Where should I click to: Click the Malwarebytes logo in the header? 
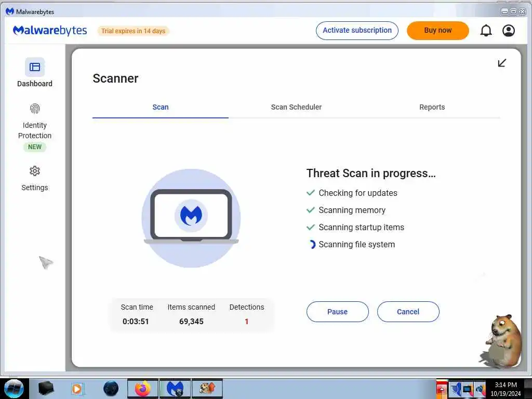(50, 31)
